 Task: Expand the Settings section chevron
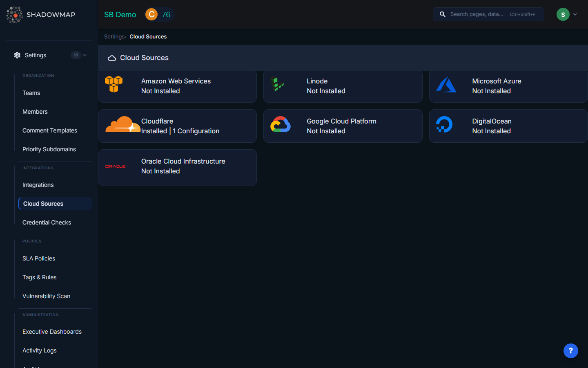pos(85,55)
